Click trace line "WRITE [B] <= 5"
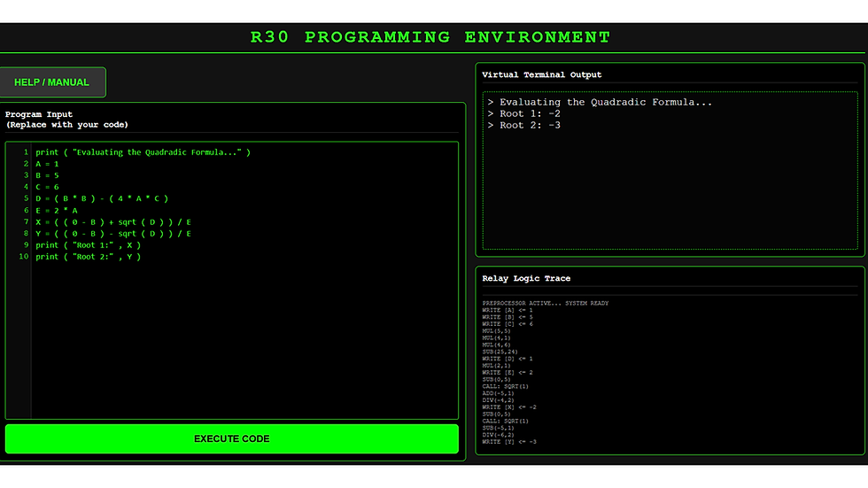The image size is (868, 488). click(507, 317)
